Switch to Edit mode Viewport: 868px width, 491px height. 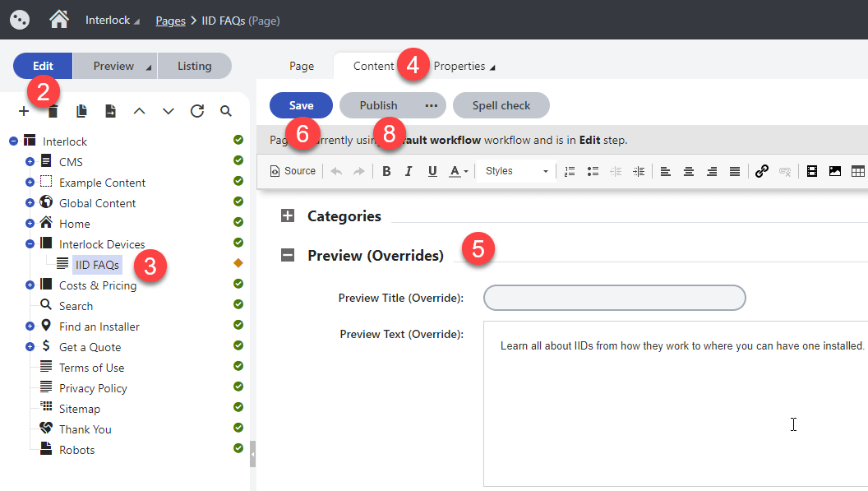coord(43,66)
